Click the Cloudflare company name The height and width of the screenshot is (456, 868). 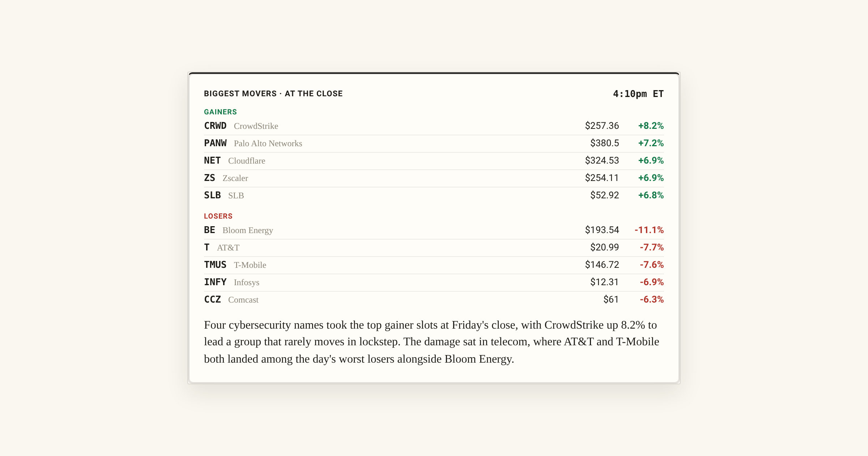coord(247,161)
